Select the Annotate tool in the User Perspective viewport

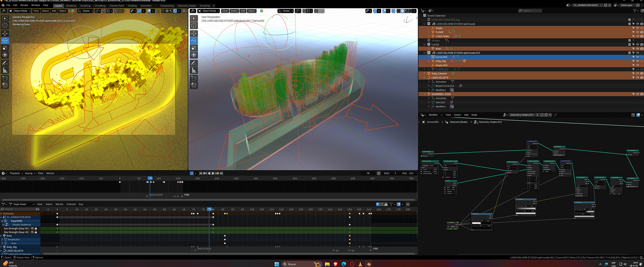tap(194, 63)
